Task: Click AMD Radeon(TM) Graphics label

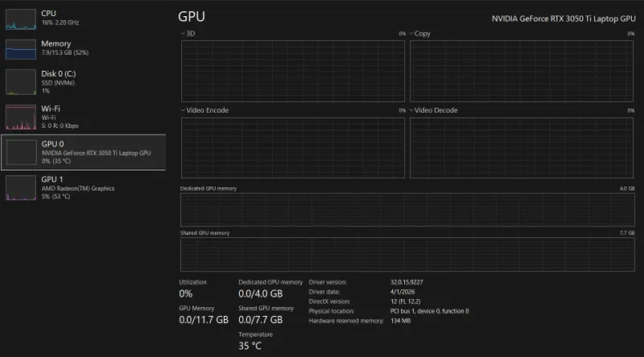Action: [x=78, y=189]
